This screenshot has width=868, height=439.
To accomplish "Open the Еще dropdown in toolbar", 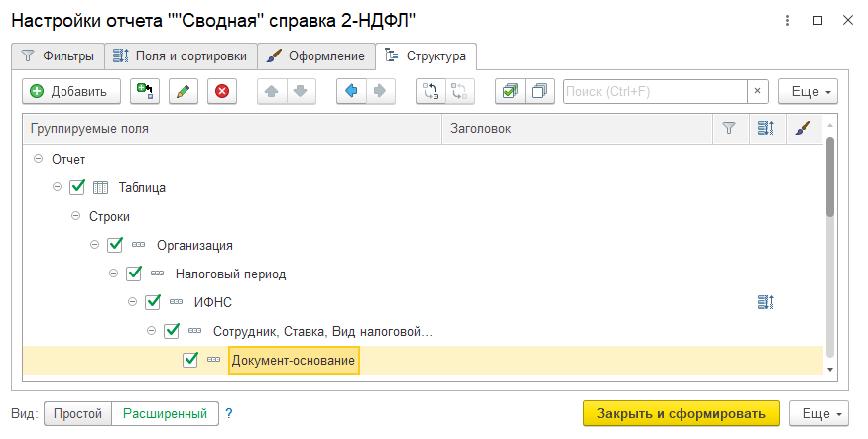I will point(807,92).
